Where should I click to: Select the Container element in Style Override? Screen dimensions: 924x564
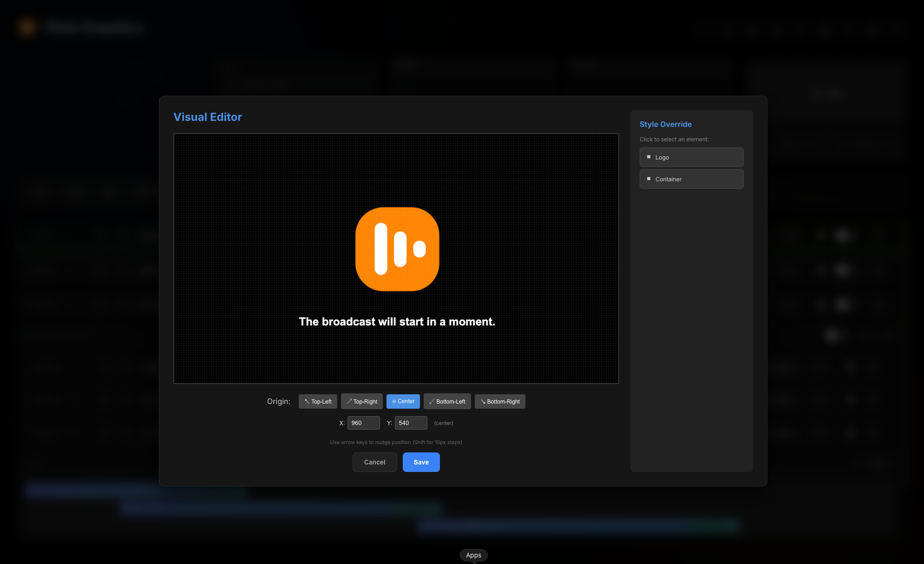point(691,179)
